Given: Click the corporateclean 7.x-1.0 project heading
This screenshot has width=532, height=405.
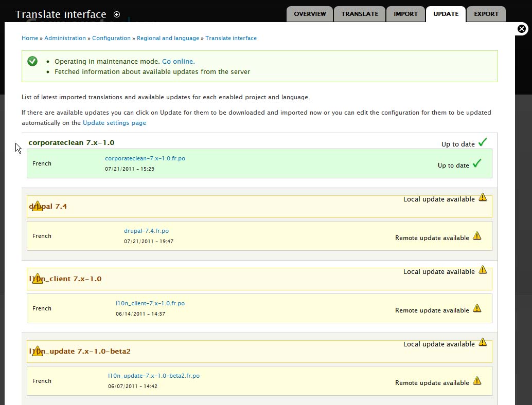Looking at the screenshot, I should (x=71, y=143).
